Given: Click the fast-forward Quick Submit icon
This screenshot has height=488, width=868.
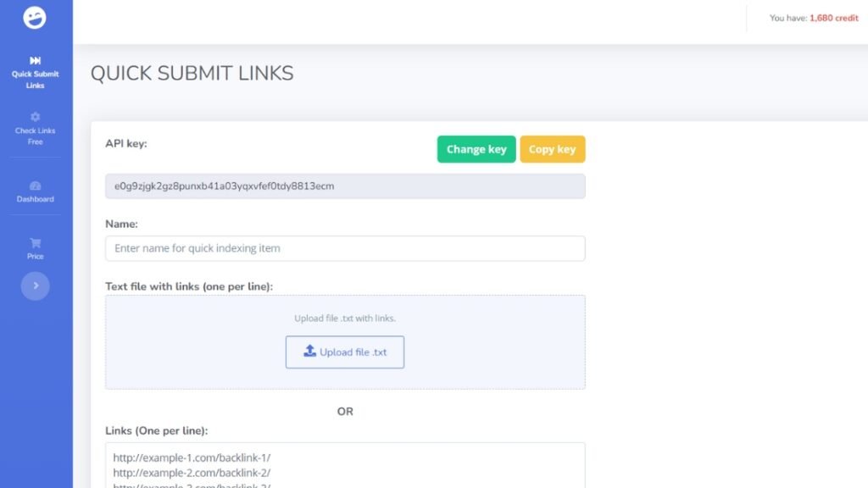Looking at the screenshot, I should point(35,60).
